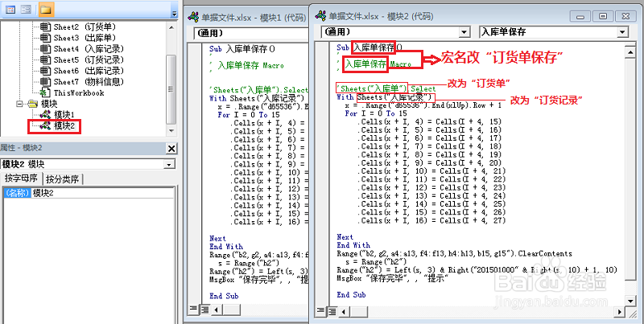
Task: Open the project explorer toolbar options arrow
Action: pyautogui.click(x=175, y=14)
